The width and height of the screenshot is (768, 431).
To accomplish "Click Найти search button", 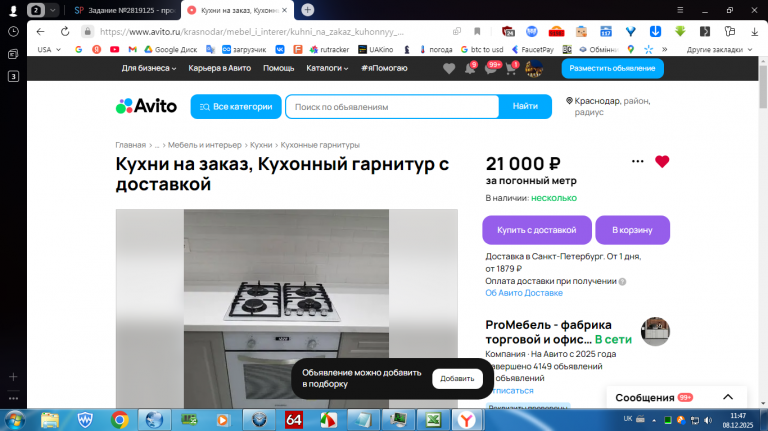I will pos(525,106).
